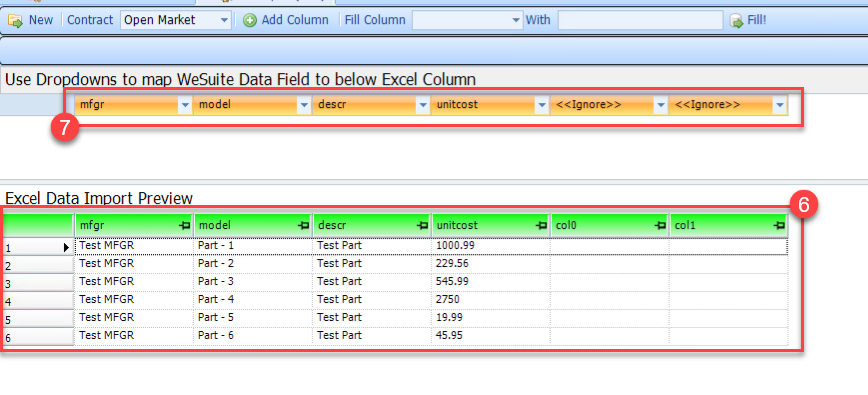Viewport: 868px width, 395px height.
Task: Open the mfgr mapping dropdown
Action: point(185,105)
